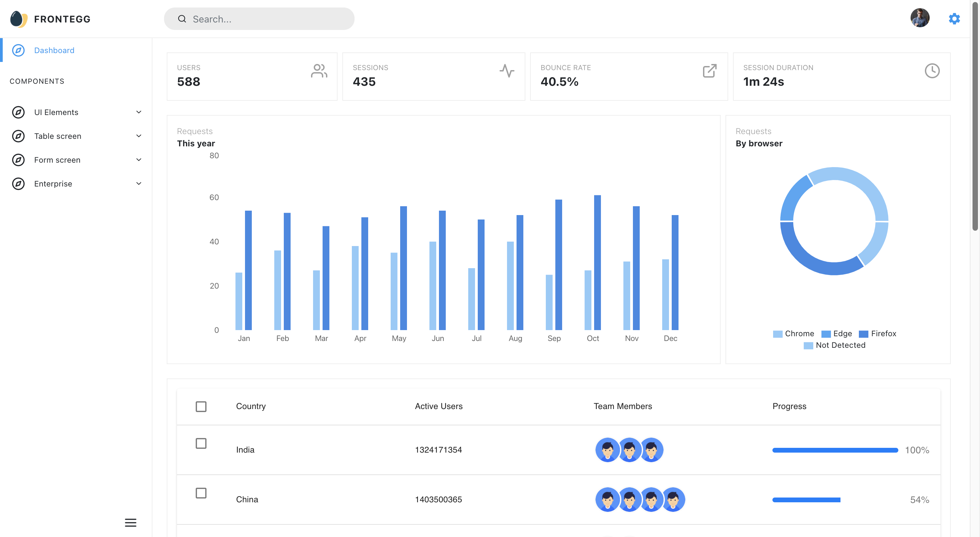Open the user profile avatar
The image size is (980, 537).
click(x=919, y=18)
